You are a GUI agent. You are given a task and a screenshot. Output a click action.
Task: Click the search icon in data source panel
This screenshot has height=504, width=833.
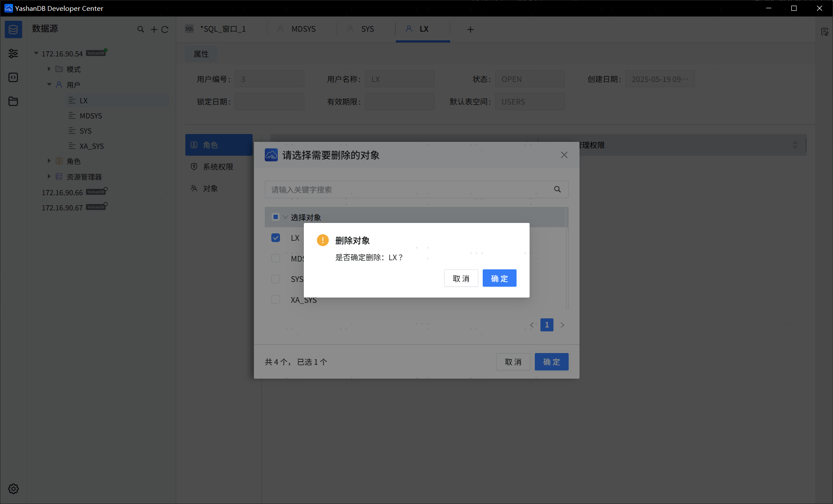tap(141, 29)
